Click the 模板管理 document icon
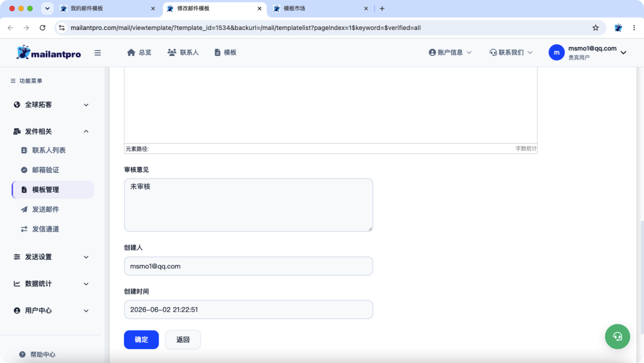The image size is (644, 363). coord(24,190)
